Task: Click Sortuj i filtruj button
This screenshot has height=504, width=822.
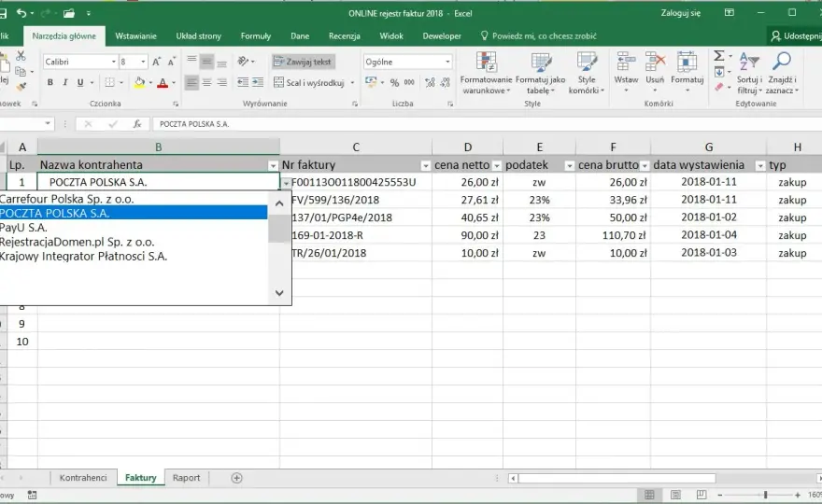Action: (x=750, y=73)
